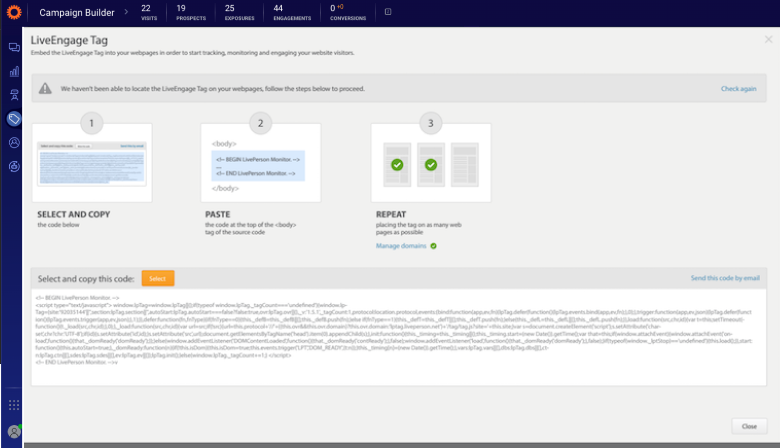Click the 19 Prospects counter

191,12
